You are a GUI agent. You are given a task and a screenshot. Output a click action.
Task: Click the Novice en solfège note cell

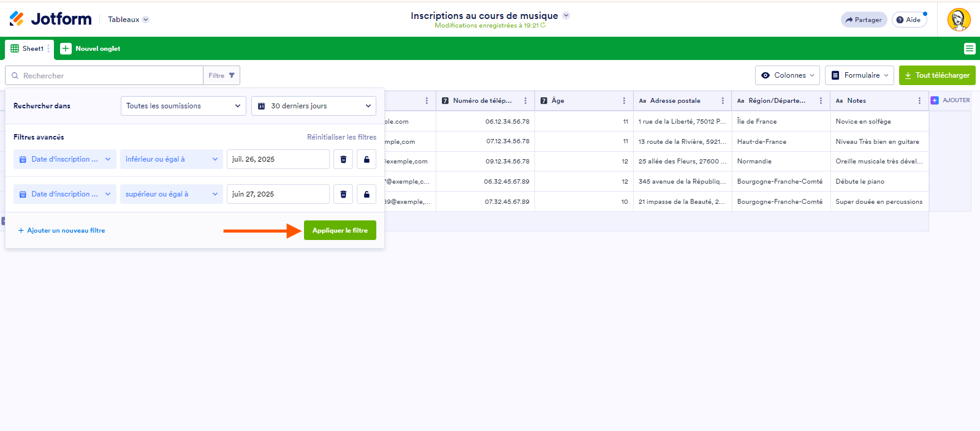[x=879, y=121]
